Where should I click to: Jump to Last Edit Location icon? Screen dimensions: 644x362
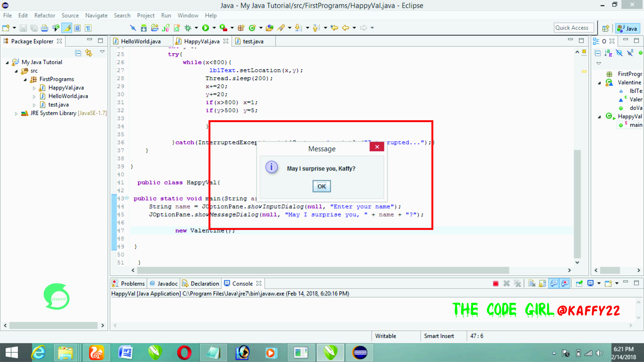point(334,28)
